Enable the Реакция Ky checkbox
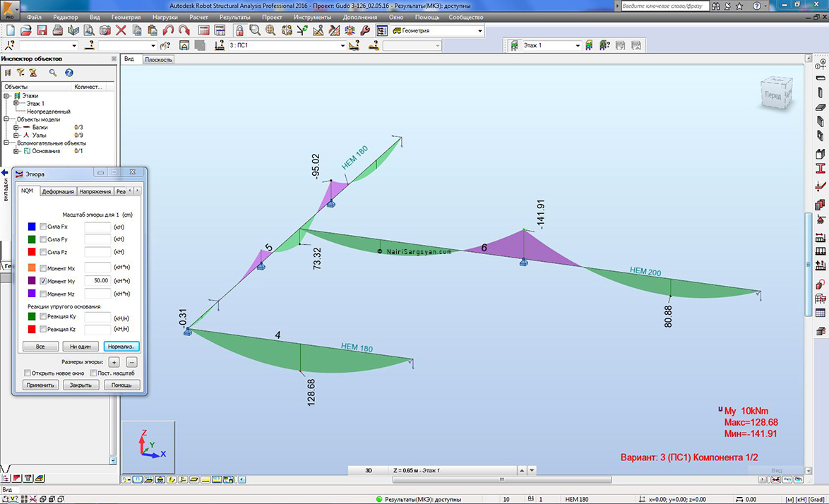 click(43, 316)
